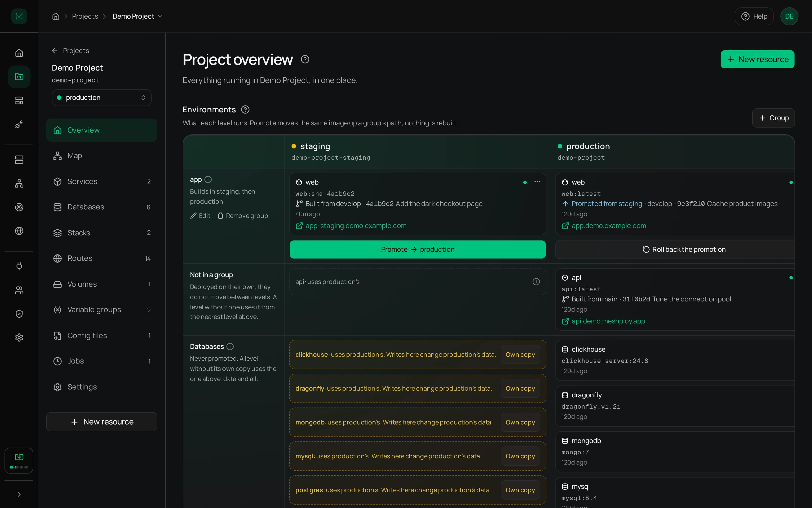Image resolution: width=812 pixels, height=508 pixels.
Task: Click the help icon beside Project overview
Action: (305, 60)
